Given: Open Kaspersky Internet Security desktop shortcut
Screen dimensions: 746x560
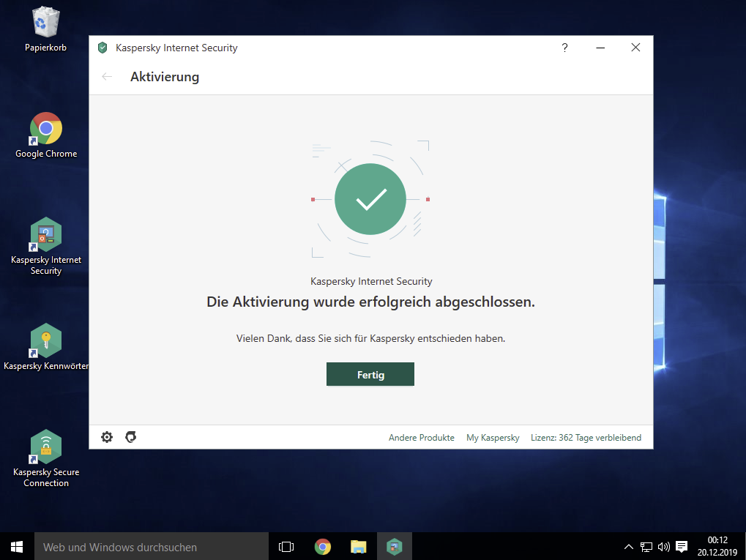Looking at the screenshot, I should (x=45, y=247).
